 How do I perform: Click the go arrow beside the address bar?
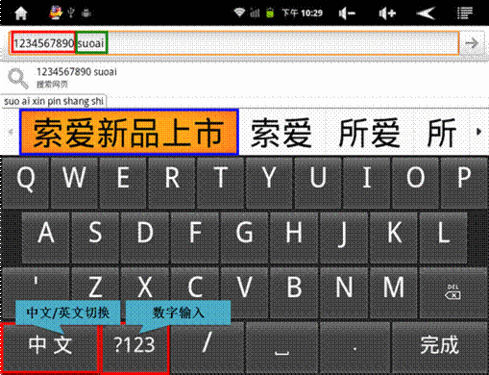coord(472,43)
